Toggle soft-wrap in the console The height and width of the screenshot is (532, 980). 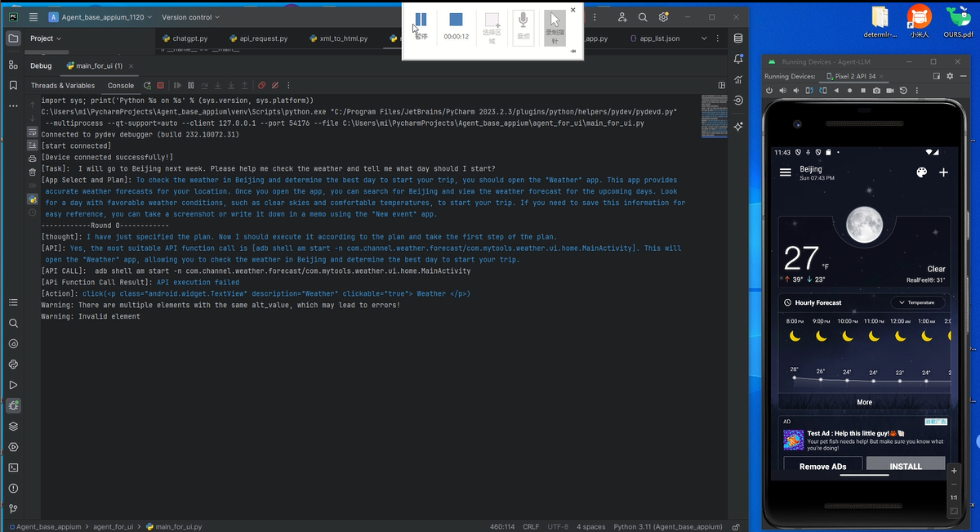tap(33, 131)
